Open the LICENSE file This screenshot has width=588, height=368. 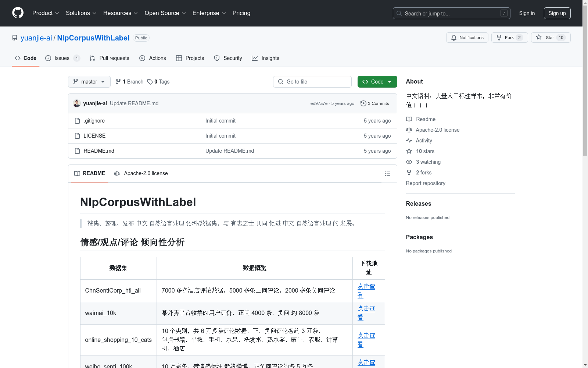[94, 136]
